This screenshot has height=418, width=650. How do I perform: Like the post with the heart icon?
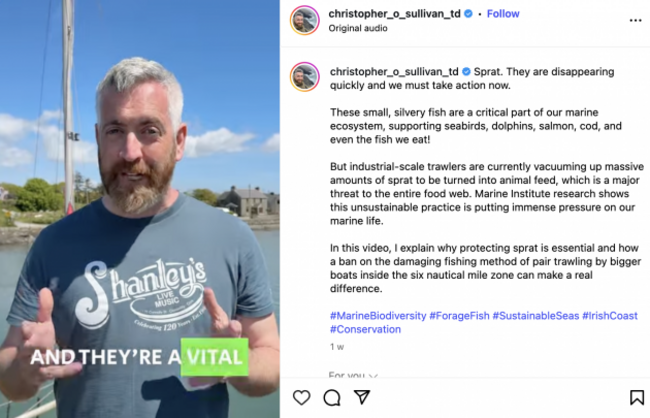(x=301, y=397)
